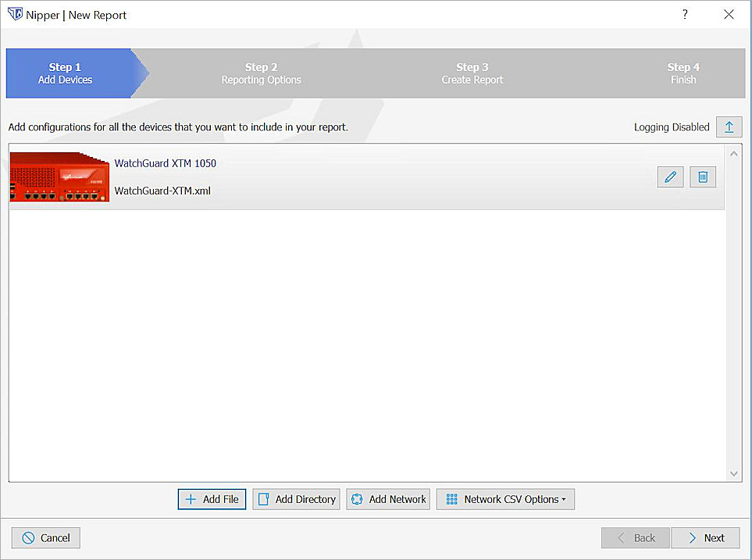Screen dimensions: 752x560
Task: Click the plus icon on Add File
Action: [188, 499]
